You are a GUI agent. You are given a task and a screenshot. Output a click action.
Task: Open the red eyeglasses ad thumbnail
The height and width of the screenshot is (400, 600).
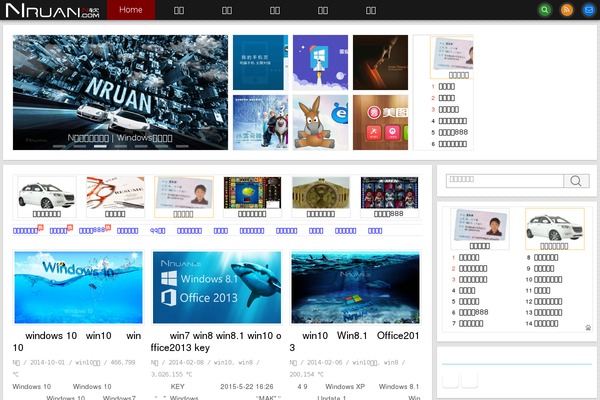115,193
